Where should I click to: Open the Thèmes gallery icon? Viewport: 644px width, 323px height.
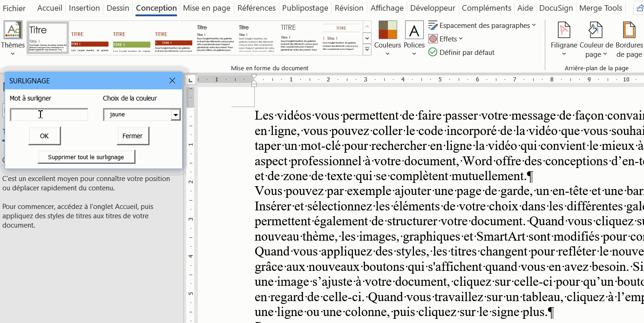(x=13, y=30)
